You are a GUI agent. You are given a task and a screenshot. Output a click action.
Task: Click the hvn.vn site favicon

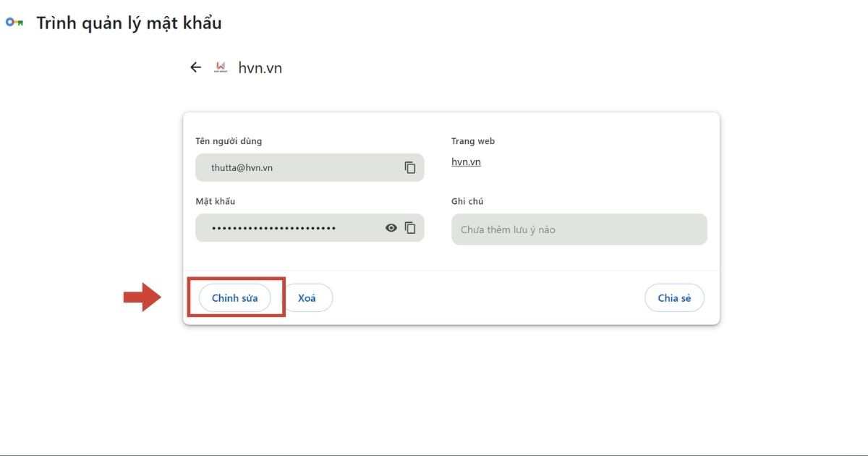(221, 67)
